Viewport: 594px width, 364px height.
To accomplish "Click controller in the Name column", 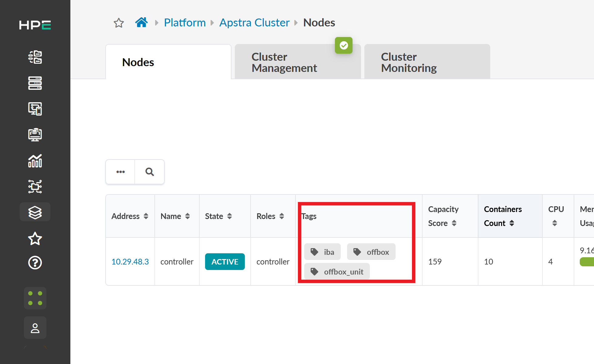I will click(x=177, y=262).
